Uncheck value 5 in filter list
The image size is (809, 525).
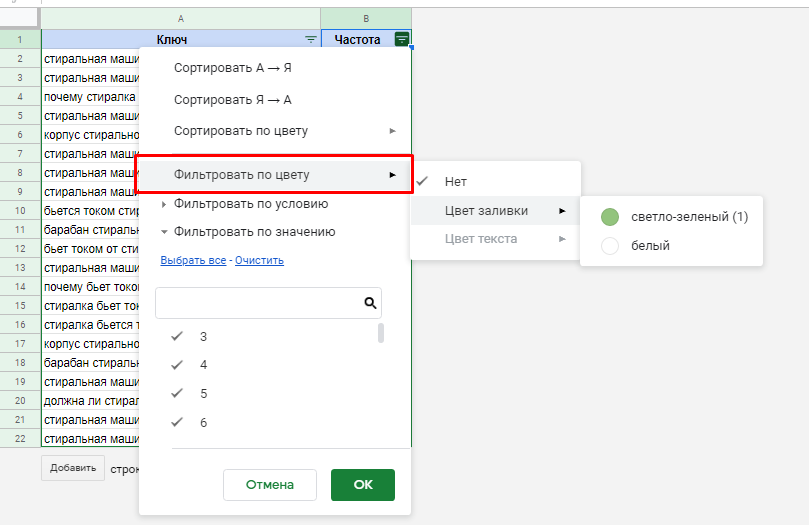coord(177,394)
